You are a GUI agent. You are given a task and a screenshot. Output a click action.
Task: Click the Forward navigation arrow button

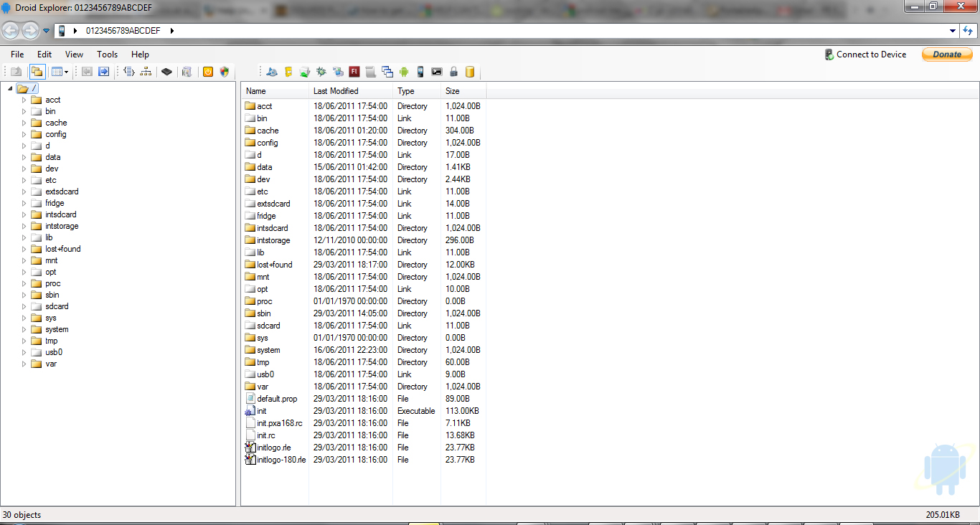pos(30,30)
